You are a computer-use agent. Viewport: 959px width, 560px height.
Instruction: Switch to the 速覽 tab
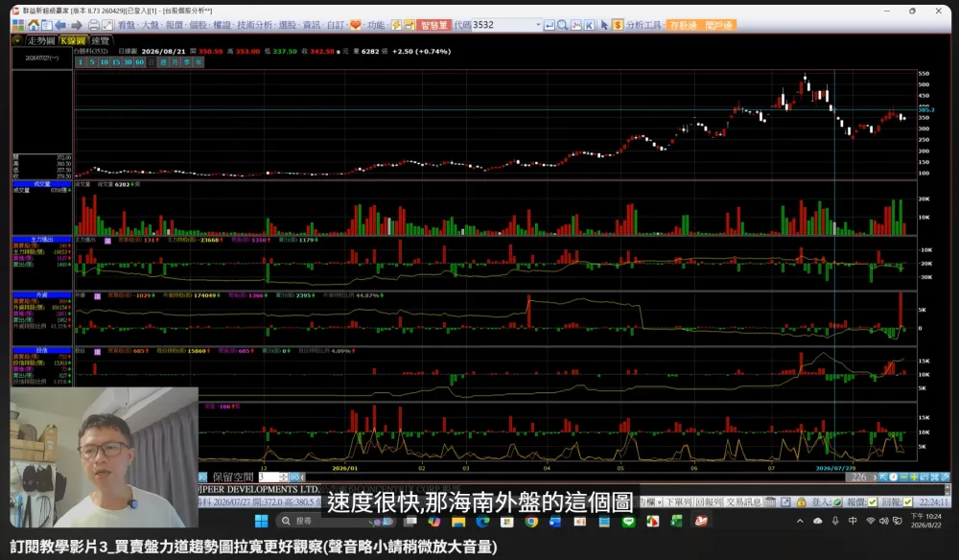click(101, 40)
